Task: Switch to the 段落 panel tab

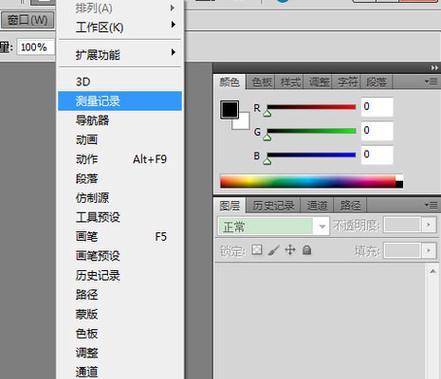Action: tap(377, 82)
